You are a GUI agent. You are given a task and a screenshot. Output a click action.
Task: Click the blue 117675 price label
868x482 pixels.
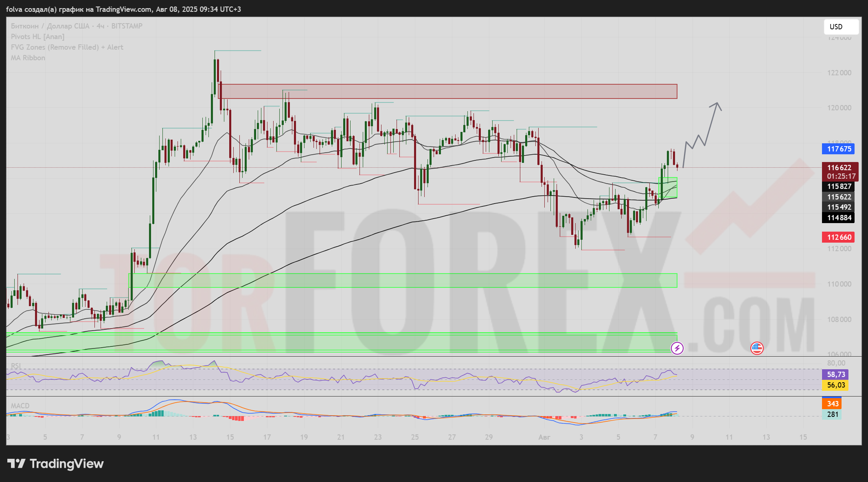coord(838,149)
